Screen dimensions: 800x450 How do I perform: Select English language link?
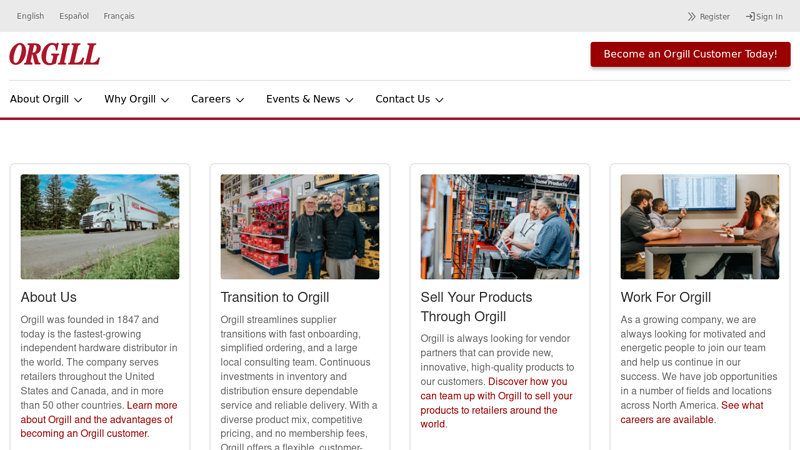(x=30, y=16)
